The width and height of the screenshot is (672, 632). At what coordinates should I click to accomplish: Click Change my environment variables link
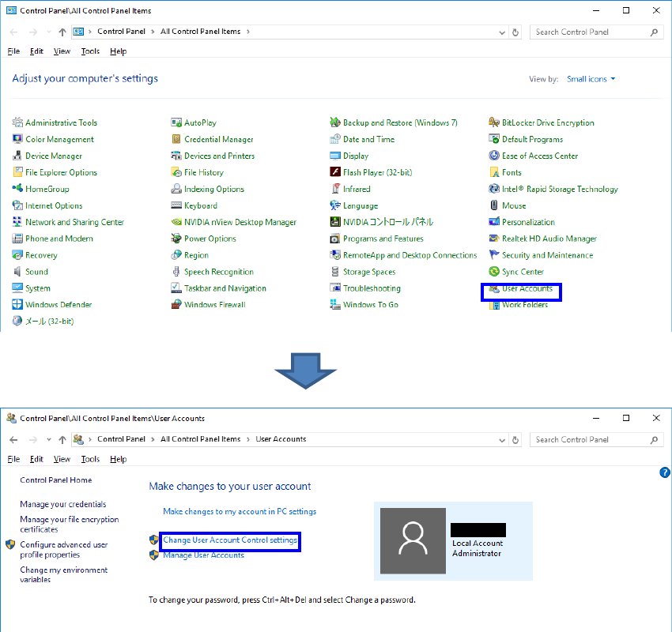coord(64,574)
